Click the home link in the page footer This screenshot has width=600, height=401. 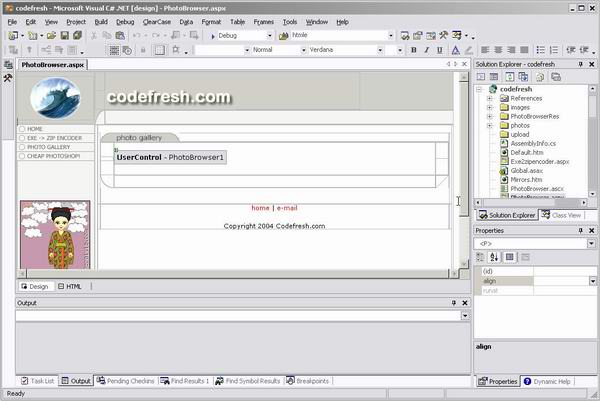(260, 208)
